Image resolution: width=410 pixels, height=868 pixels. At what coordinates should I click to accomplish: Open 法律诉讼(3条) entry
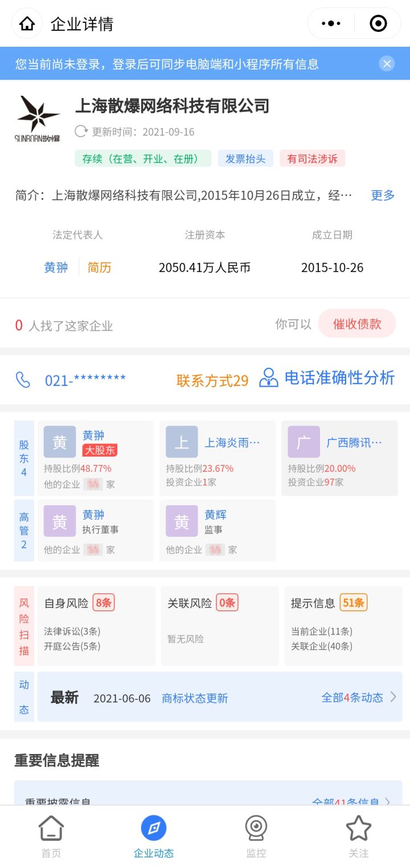point(72,631)
